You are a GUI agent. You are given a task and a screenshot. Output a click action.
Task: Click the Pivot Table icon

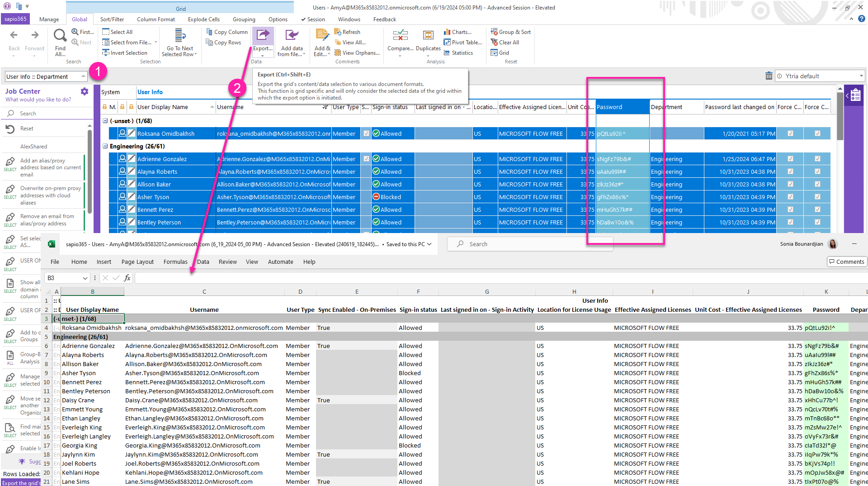pyautogui.click(x=447, y=42)
